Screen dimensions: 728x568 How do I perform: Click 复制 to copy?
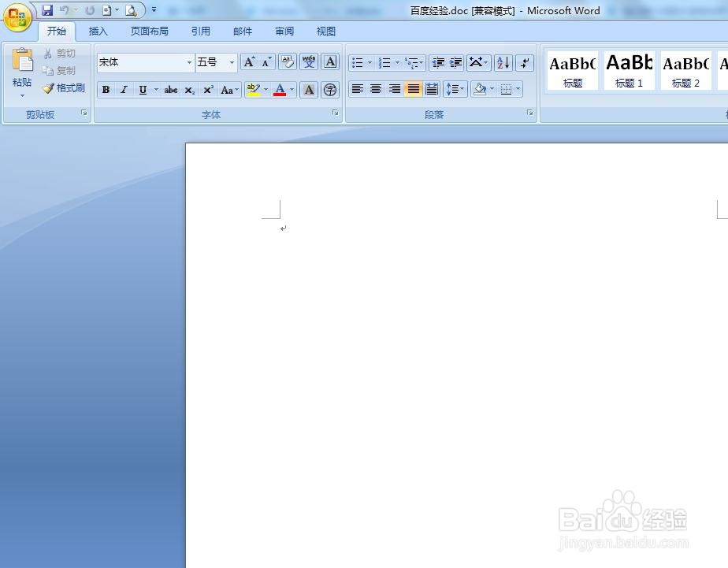59,71
